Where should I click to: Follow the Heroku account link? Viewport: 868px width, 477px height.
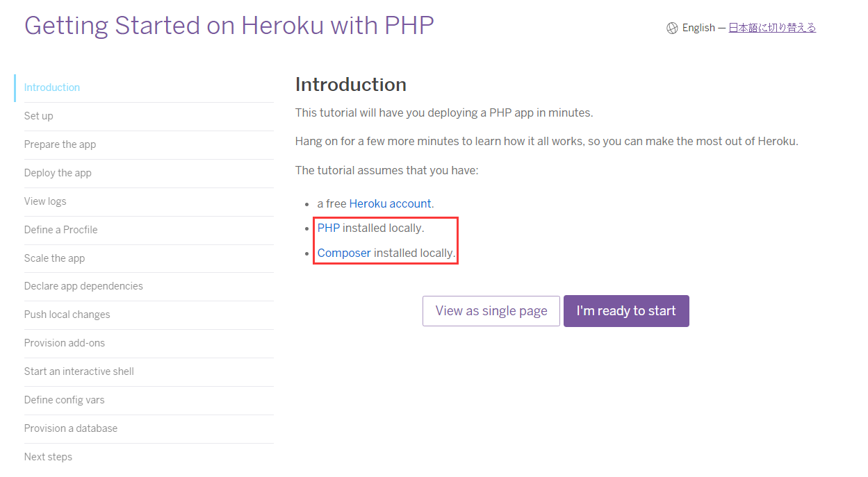[x=390, y=204]
